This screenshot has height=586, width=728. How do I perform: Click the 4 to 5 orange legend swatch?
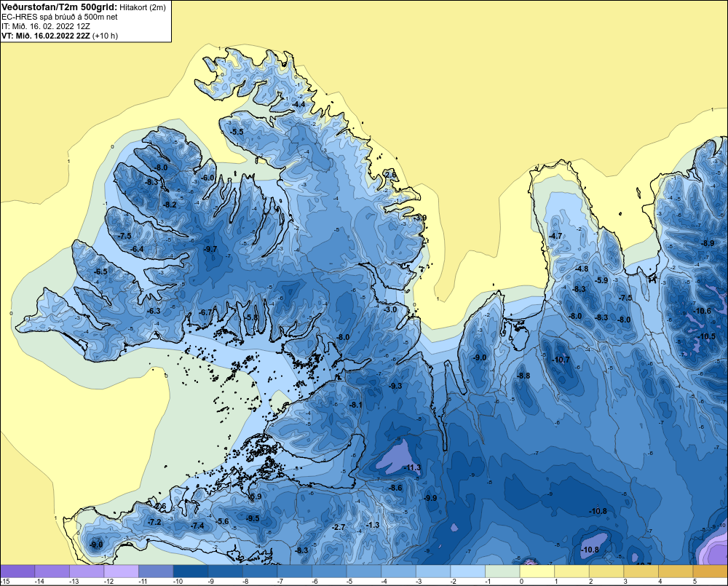[676, 571]
